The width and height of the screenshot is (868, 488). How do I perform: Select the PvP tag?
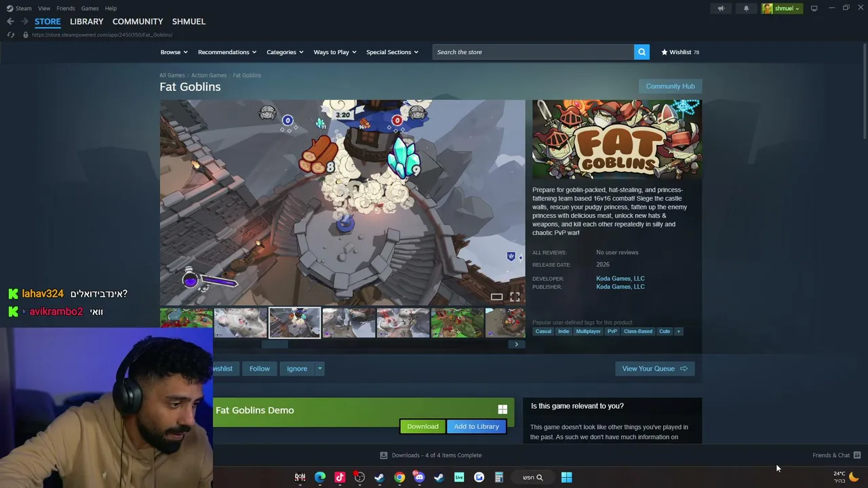point(612,331)
